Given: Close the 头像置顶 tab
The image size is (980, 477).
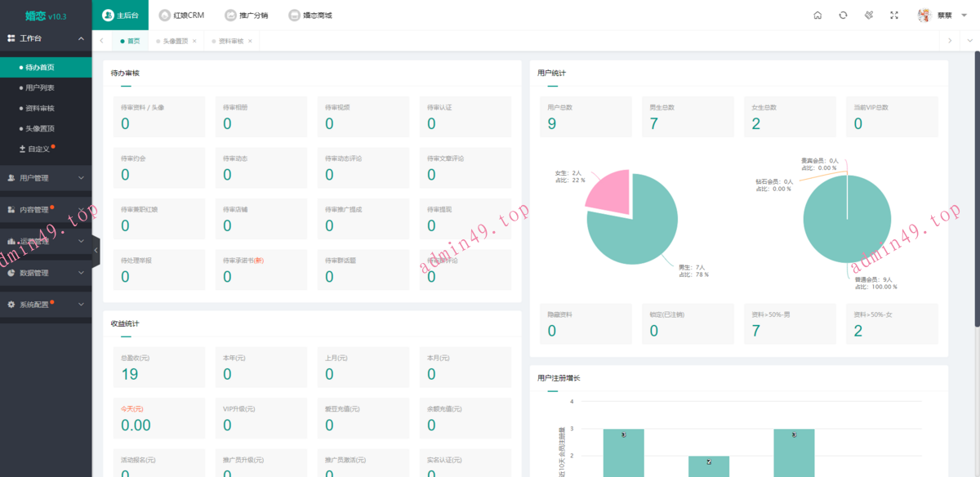Looking at the screenshot, I should click(194, 41).
